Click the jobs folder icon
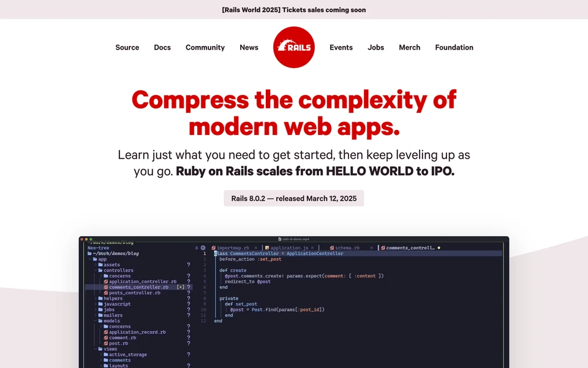 (x=100, y=310)
